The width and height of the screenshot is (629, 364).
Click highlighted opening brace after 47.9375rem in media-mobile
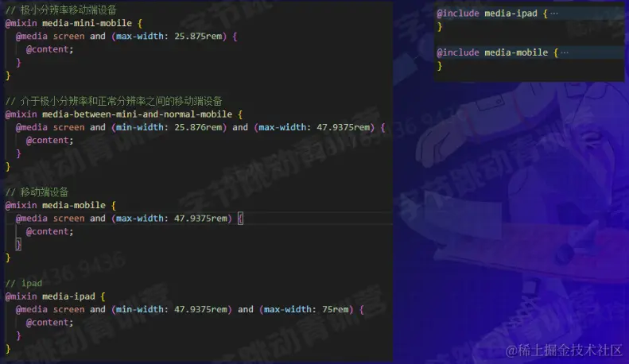(240, 219)
